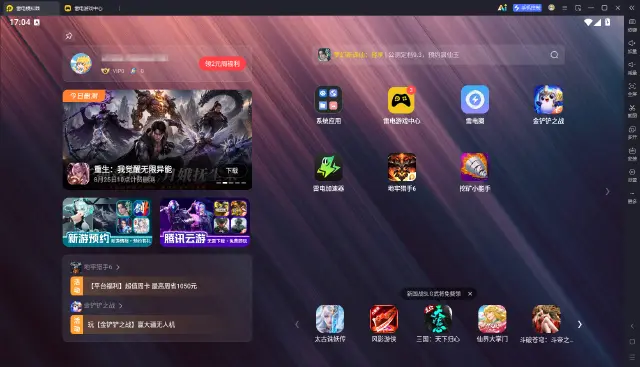This screenshot has width=640, height=367.
Task: Open the 系统应用 folder icon
Action: (328, 99)
